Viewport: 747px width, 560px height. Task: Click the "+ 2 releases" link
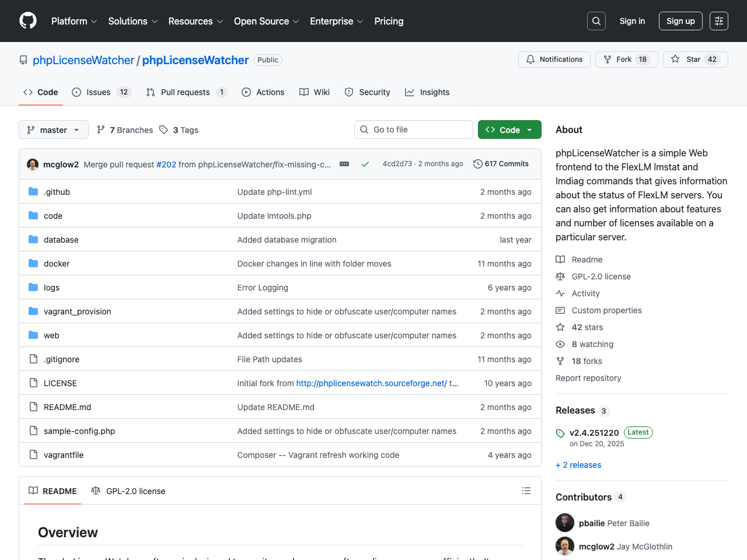point(578,465)
